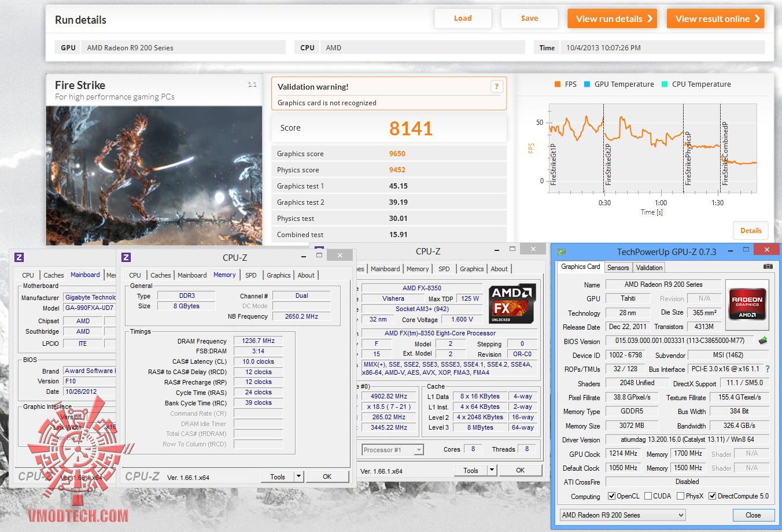Click the FireStrikeCombinedP marker on the chart
The image size is (782, 532).
725,153
